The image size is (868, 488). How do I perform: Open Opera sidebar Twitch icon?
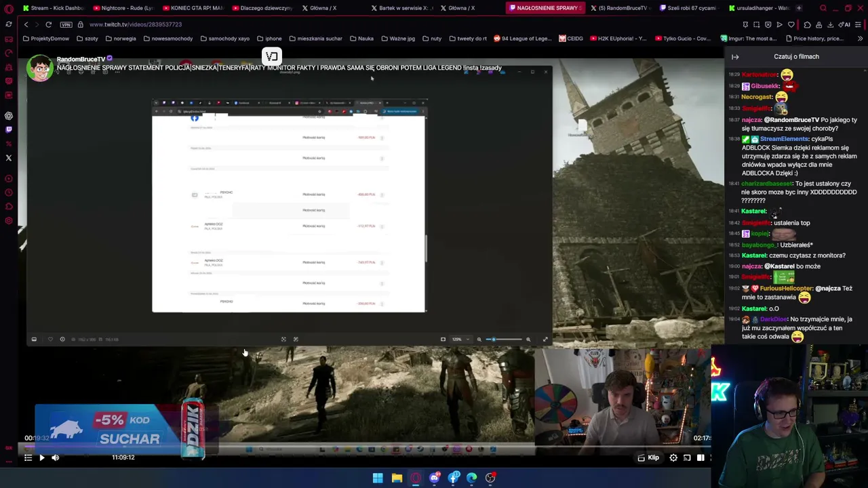coord(8,129)
